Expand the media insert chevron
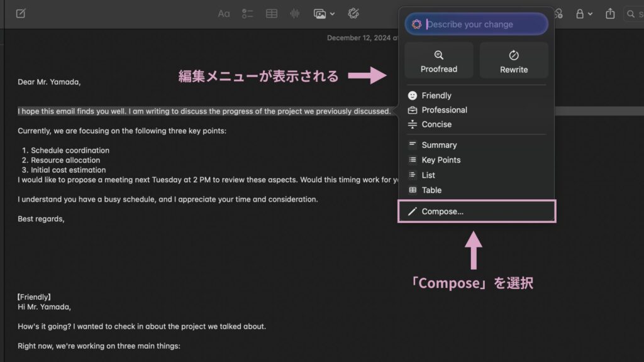The width and height of the screenshot is (644, 362). 332,14
